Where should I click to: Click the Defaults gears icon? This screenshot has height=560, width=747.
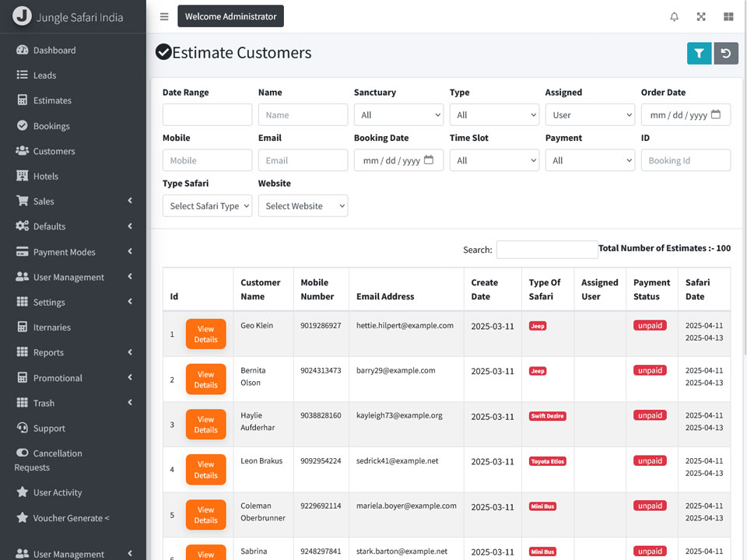tap(22, 226)
